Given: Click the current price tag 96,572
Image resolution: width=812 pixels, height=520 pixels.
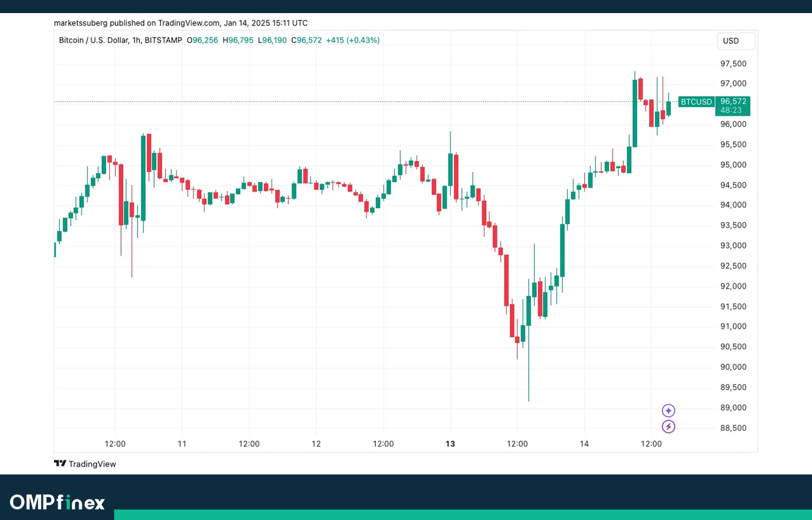Looking at the screenshot, I should point(733,102).
